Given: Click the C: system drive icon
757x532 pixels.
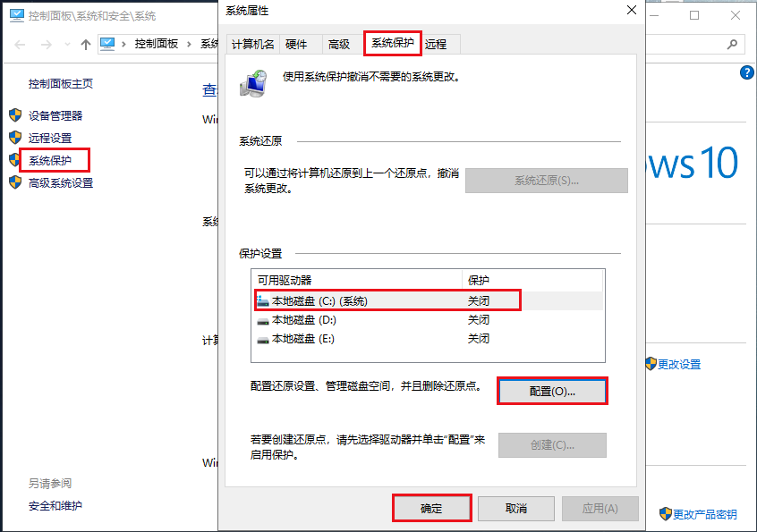Looking at the screenshot, I should click(x=263, y=301).
